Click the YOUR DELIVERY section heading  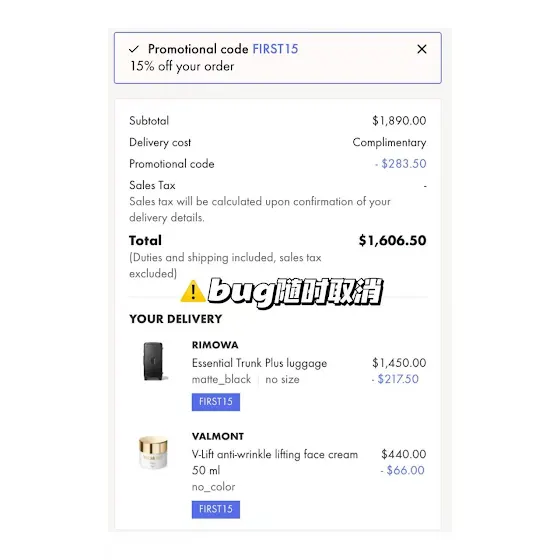[x=176, y=319]
